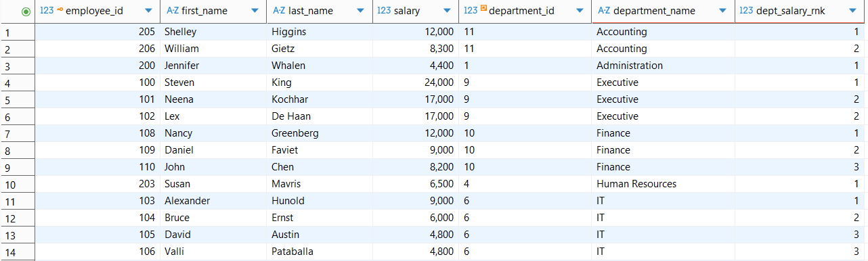Select employee_id cell 205
Image resolution: width=868 pixels, height=261 pixels.
97,32
